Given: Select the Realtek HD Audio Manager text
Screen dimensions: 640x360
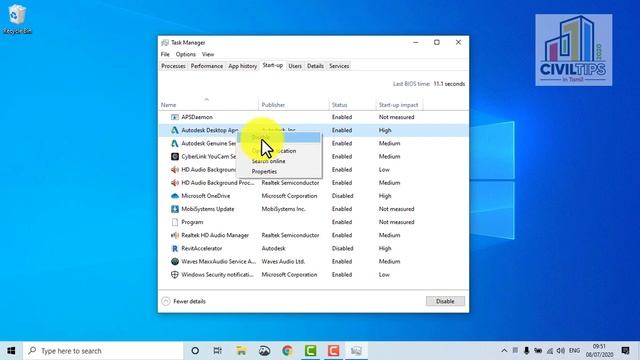Looking at the screenshot, I should (215, 235).
